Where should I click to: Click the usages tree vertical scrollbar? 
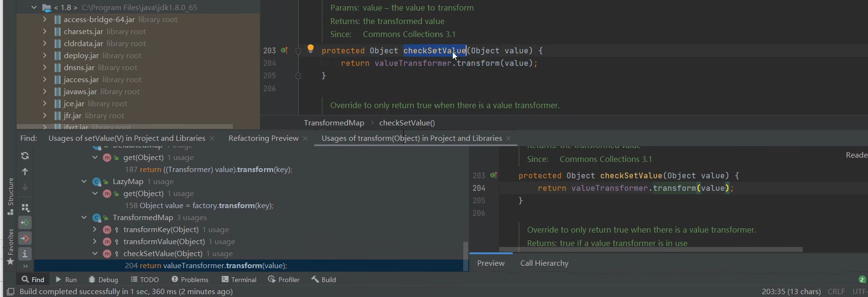(465, 256)
